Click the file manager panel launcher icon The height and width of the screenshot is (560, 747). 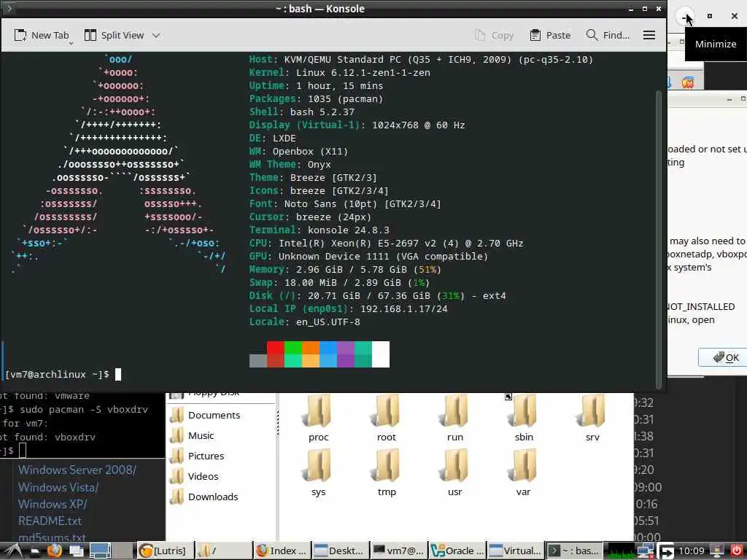coord(35,551)
